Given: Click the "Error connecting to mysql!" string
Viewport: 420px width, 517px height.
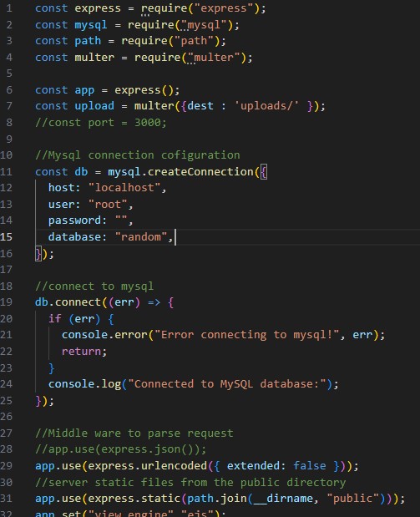Looking at the screenshot, I should coord(246,335).
